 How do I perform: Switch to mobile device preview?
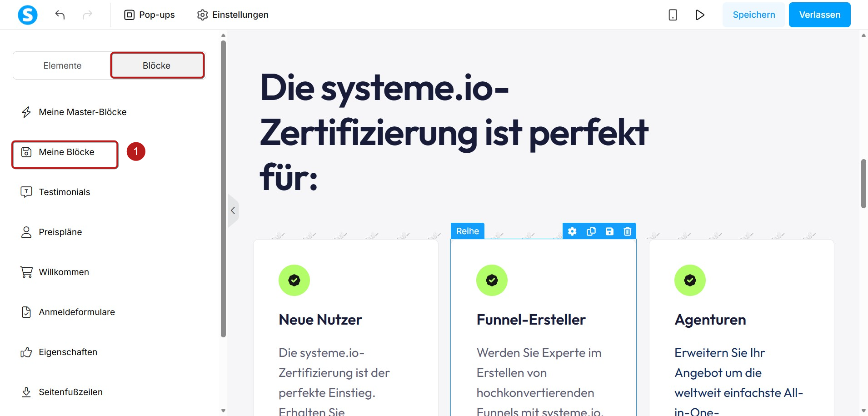(x=673, y=15)
